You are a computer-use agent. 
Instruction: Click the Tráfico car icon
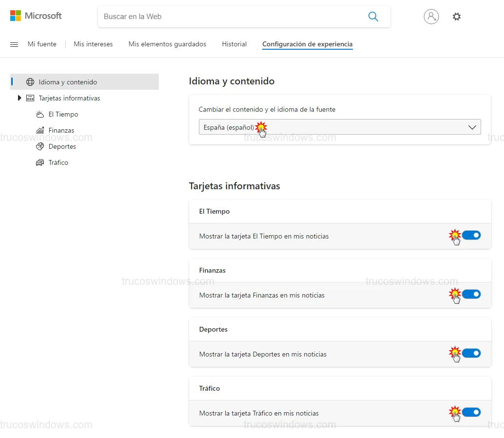pos(40,162)
